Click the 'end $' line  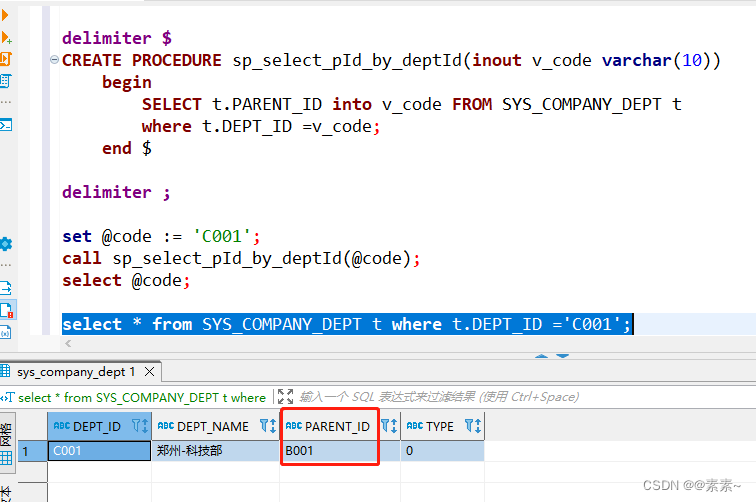[127, 148]
